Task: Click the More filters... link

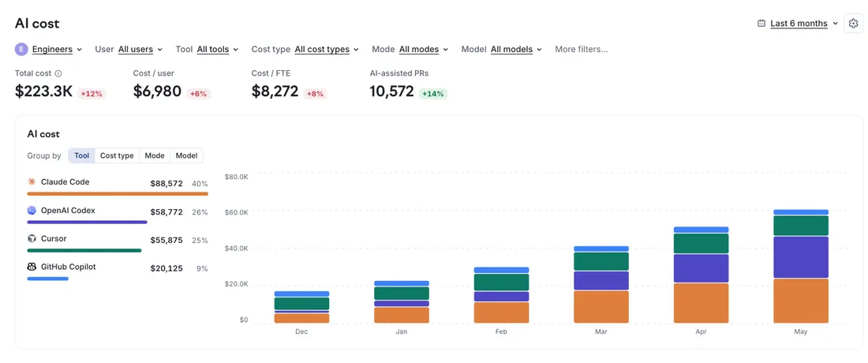Action: (x=582, y=49)
